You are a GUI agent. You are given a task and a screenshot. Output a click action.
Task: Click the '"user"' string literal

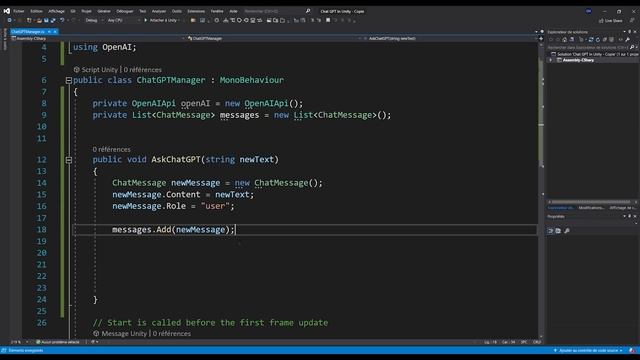tap(215, 206)
